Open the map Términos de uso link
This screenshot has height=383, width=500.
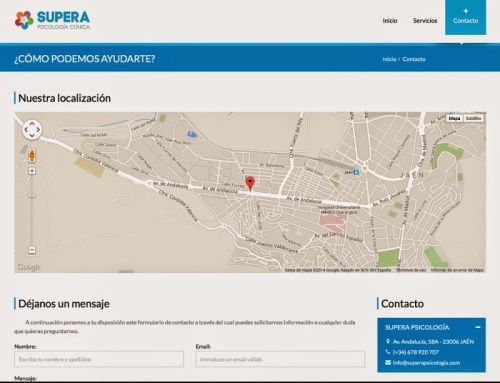click(411, 270)
